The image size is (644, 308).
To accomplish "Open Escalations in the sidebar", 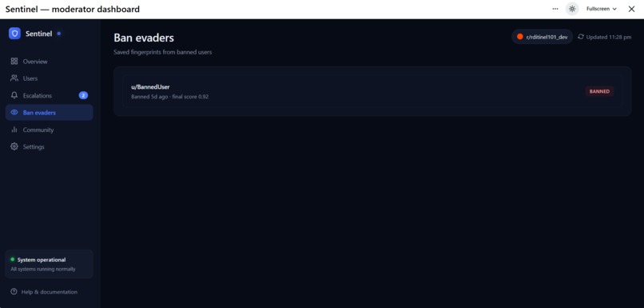I will pos(50,95).
